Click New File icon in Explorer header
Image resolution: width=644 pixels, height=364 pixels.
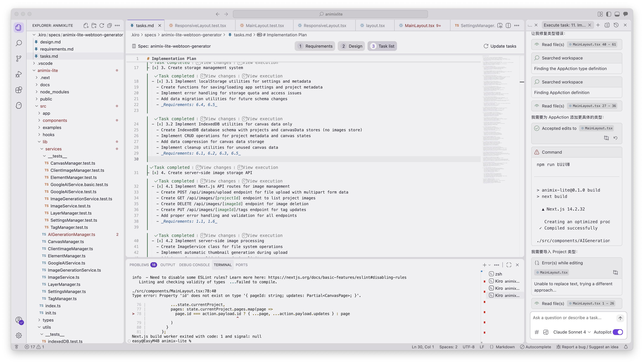[x=86, y=25]
